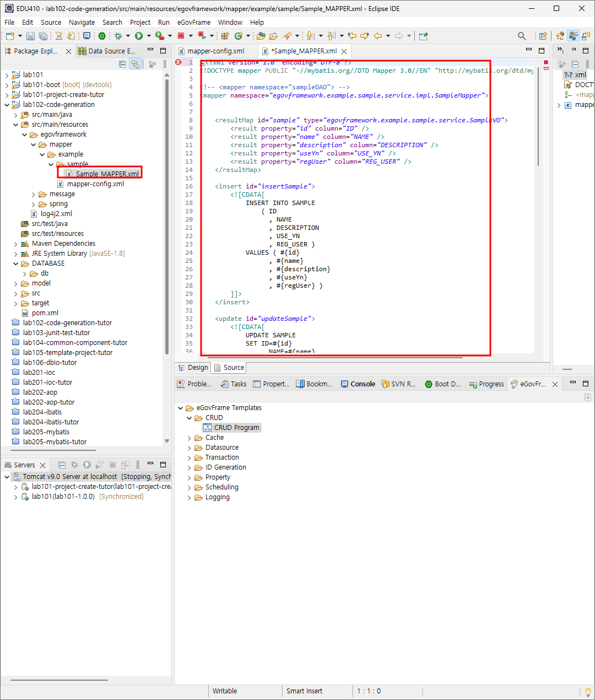The width and height of the screenshot is (595, 700).
Task: Switch to the mapper-config.xml editor tab
Action: (x=215, y=51)
